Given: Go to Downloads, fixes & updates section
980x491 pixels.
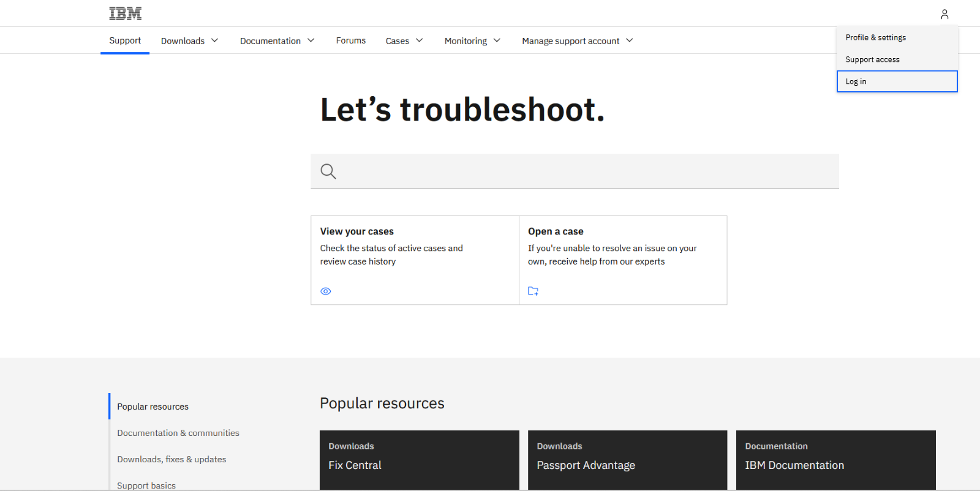Looking at the screenshot, I should tap(171, 459).
